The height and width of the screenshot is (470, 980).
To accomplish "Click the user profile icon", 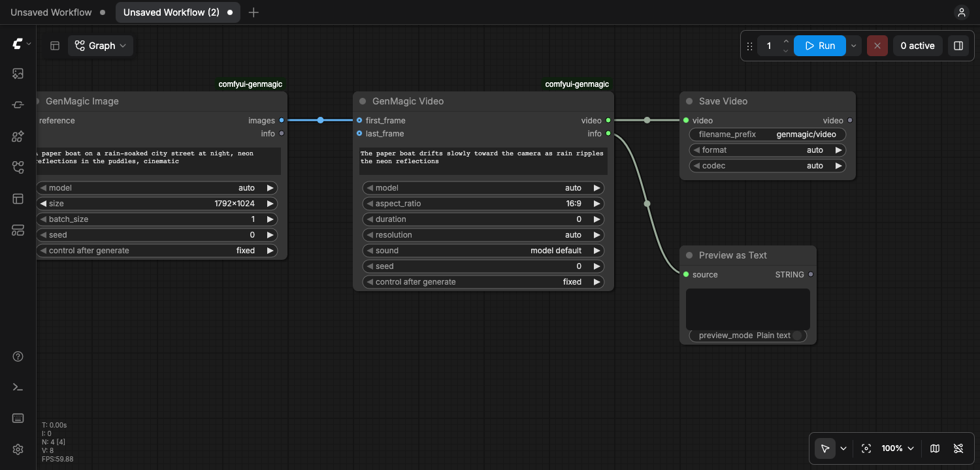I will click(x=961, y=12).
